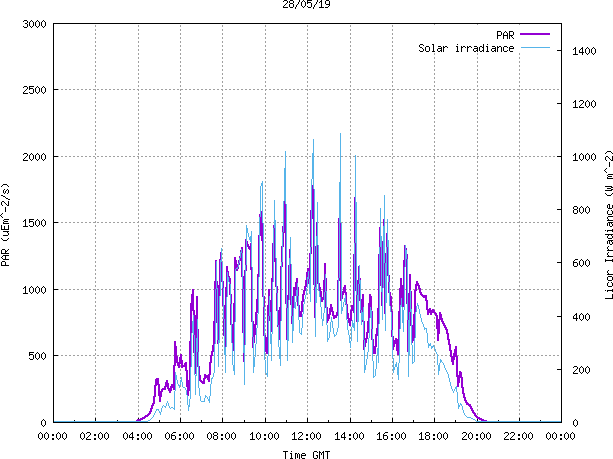This screenshot has height=459, width=613.
Task: Click the 12:00 time label
Action: (x=306, y=436)
